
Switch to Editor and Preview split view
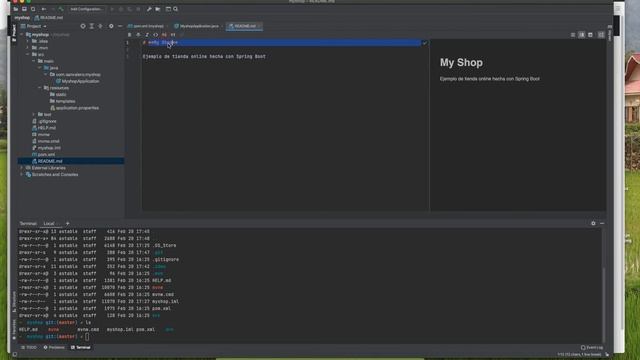coord(582,35)
